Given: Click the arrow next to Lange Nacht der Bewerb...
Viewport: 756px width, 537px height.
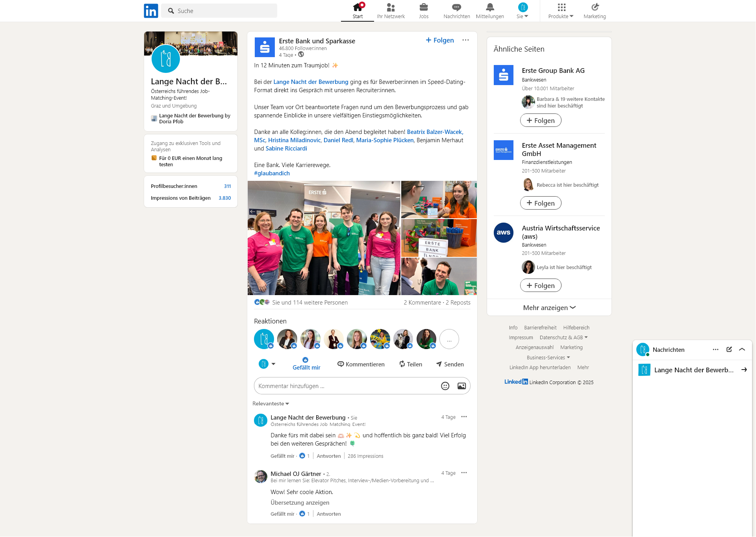Looking at the screenshot, I should click(744, 370).
